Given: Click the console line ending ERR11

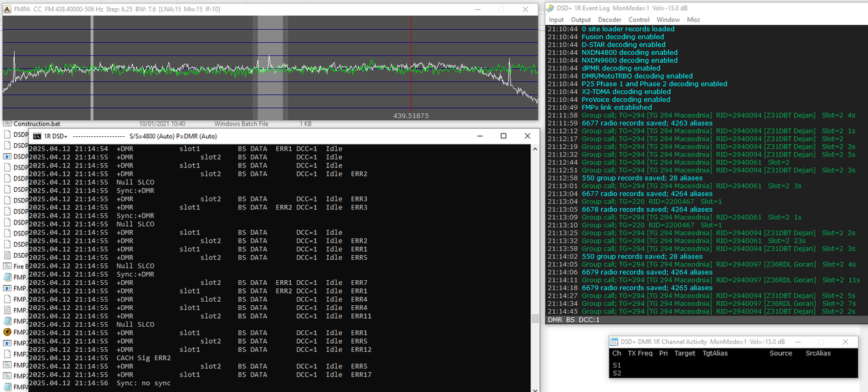Looking at the screenshot, I should point(200,316).
